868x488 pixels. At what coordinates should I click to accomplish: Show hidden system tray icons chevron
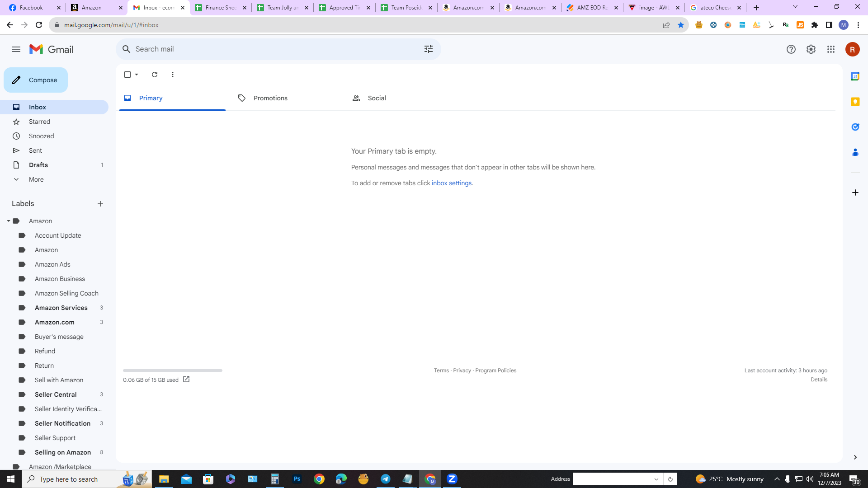777,479
